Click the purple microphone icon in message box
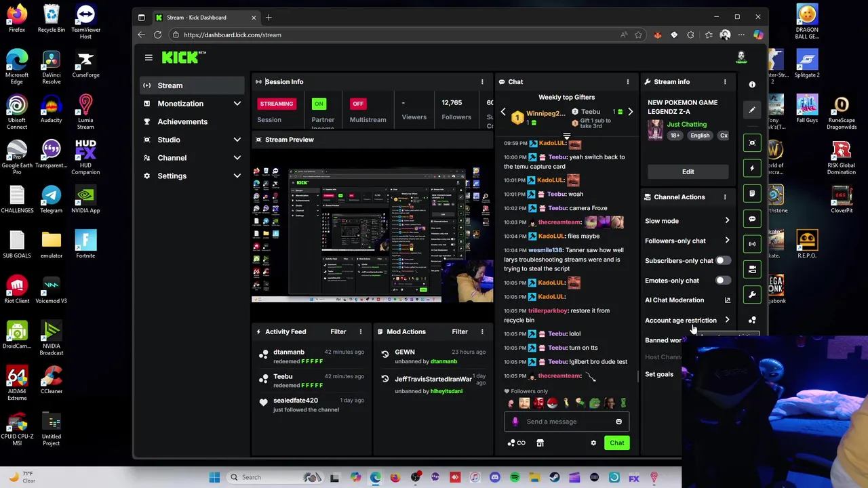868x488 pixels. [515, 422]
